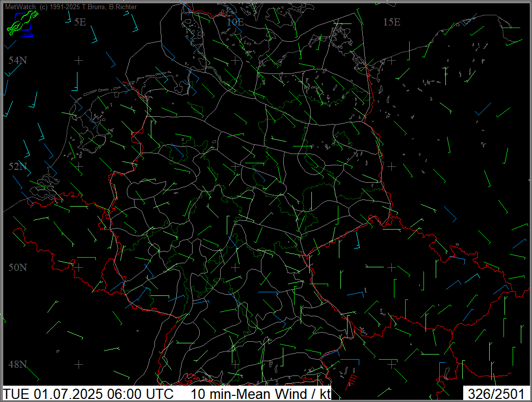The width and height of the screenshot is (532, 402).
Task: Click the grid cross at 48N 15E
Action: click(391, 364)
